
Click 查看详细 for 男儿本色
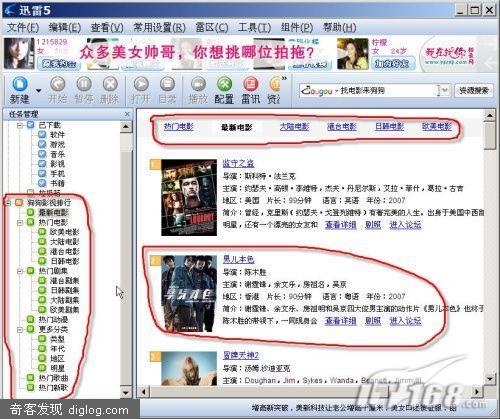341,321
